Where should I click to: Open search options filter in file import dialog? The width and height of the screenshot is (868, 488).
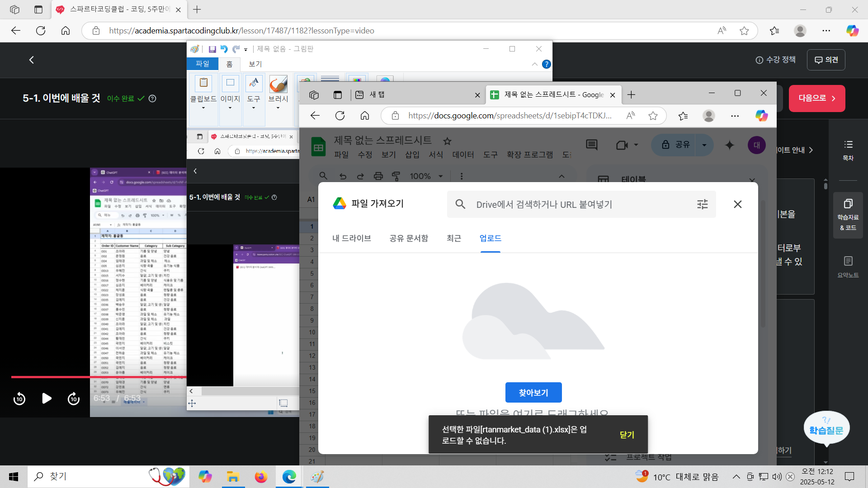[702, 204]
